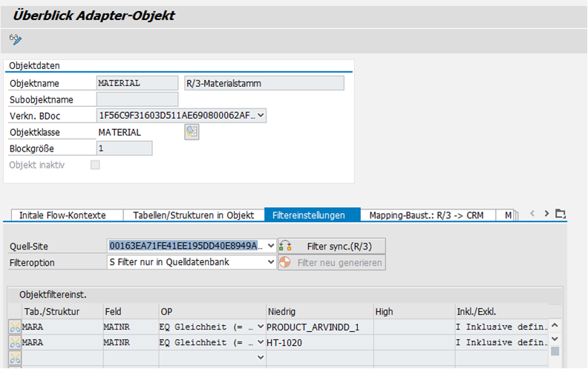Click MARA cell in PRODUCT_ARVINDD_1 row

(62, 327)
